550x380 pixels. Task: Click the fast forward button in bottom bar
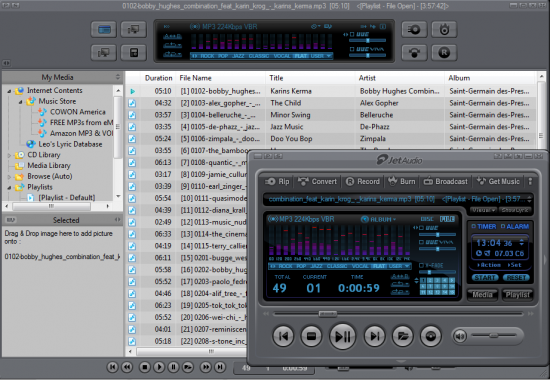[206, 367]
